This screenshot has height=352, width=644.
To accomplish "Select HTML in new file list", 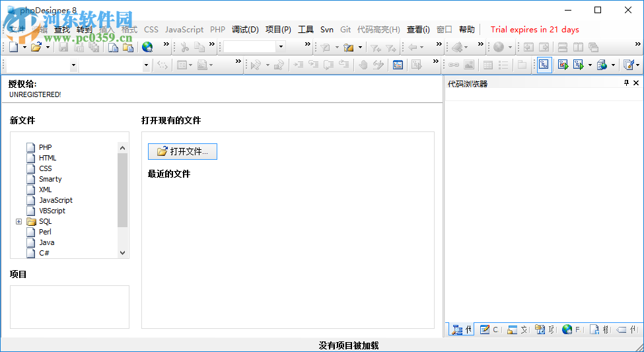I will [x=48, y=158].
